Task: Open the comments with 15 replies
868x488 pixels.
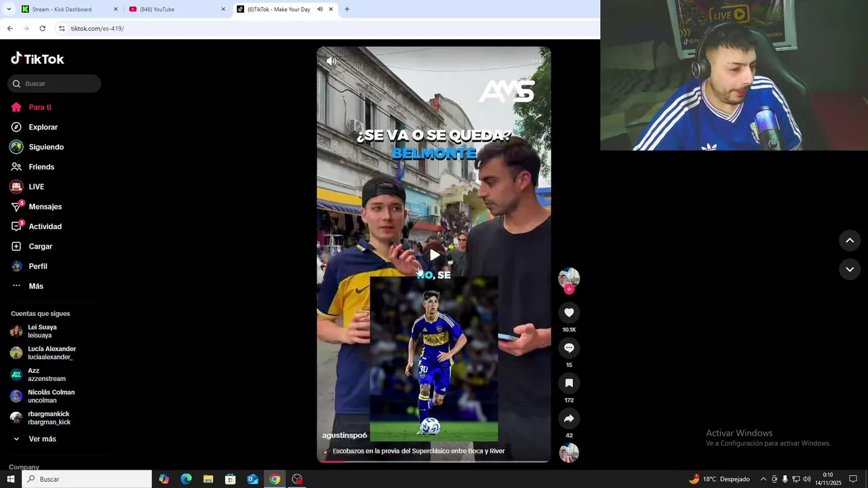Action: coord(569,348)
